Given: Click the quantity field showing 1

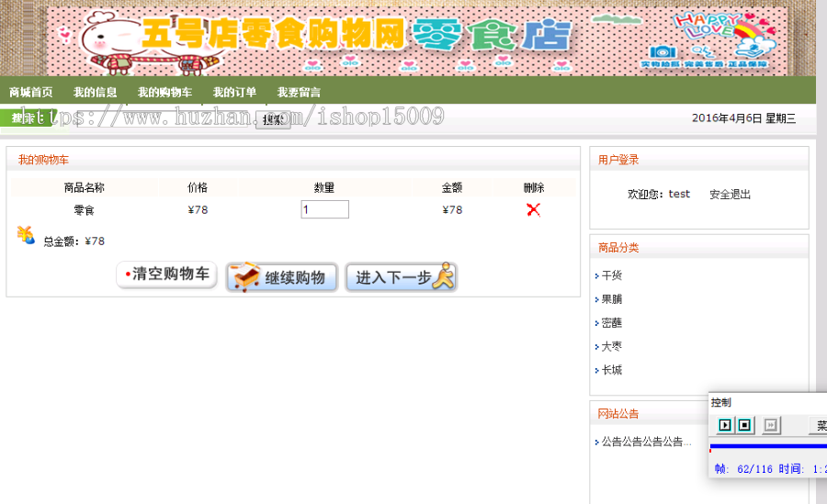Looking at the screenshot, I should [x=325, y=209].
